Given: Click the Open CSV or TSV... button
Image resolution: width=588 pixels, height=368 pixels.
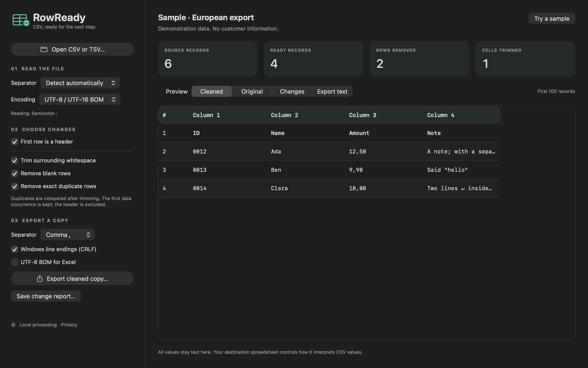Looking at the screenshot, I should point(72,49).
